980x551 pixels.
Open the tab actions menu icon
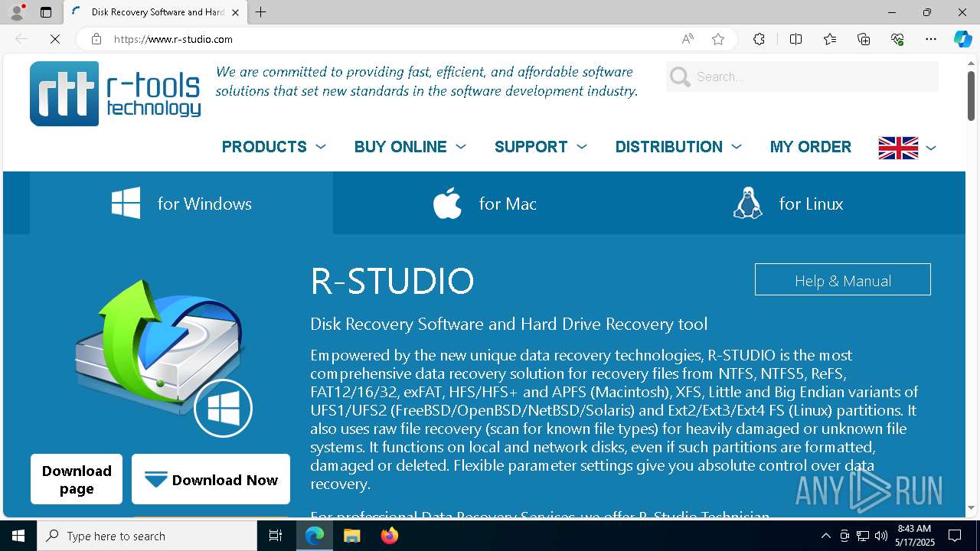pyautogui.click(x=46, y=12)
